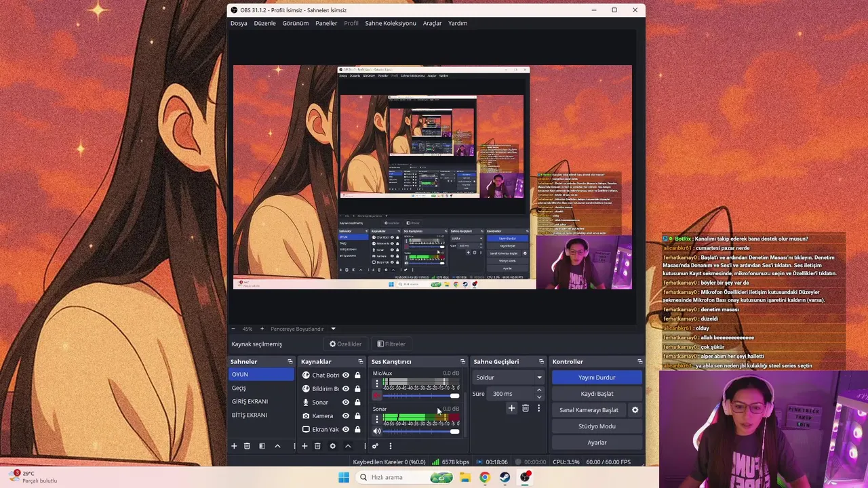Open the virtual camera settings gear
The image size is (868, 488).
(x=635, y=410)
